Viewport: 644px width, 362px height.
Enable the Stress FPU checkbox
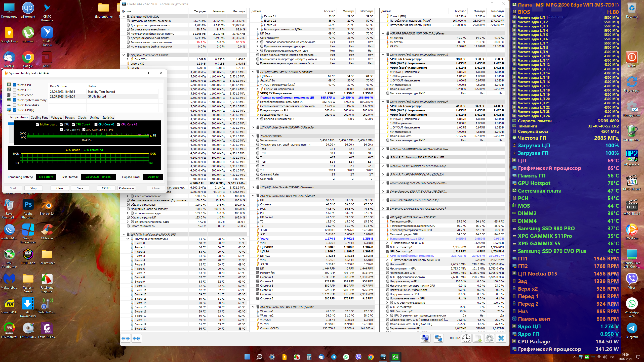pos(15,90)
